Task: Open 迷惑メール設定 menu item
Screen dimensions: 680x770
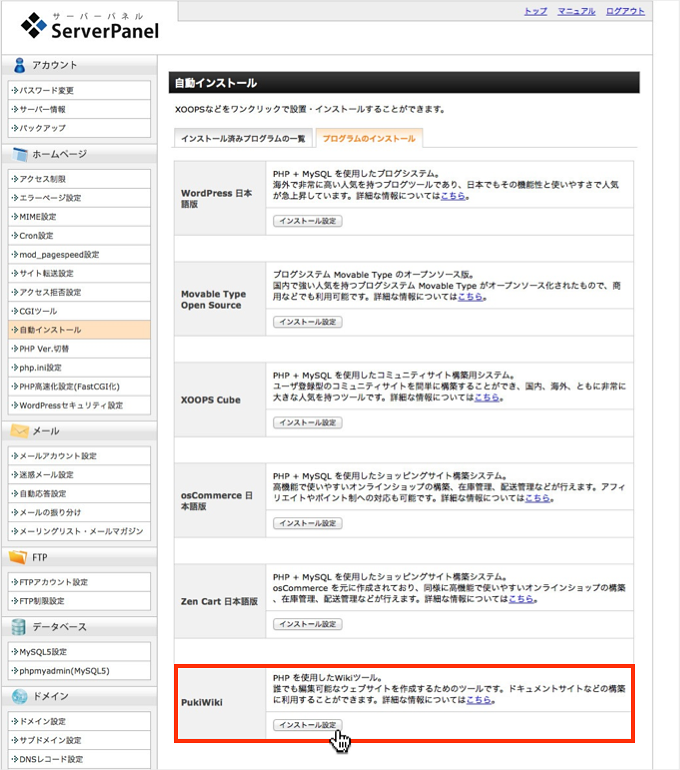Action: pos(80,475)
